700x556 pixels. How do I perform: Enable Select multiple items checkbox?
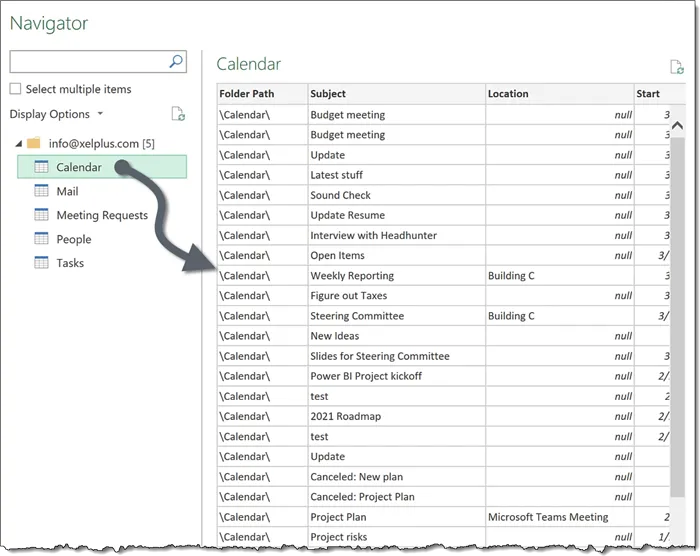pos(16,89)
